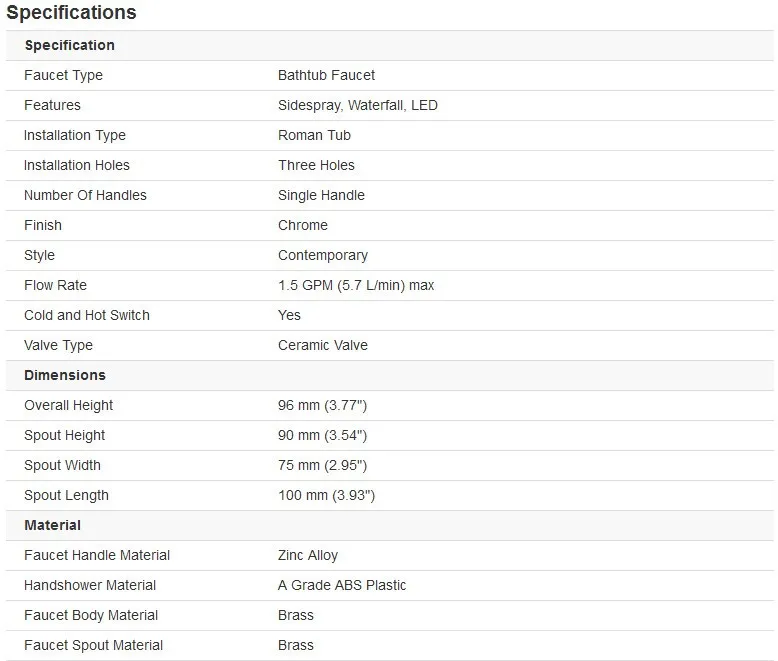Screen dimensions: 778x661
Task: Select the Contemporary value
Action: 323,256
